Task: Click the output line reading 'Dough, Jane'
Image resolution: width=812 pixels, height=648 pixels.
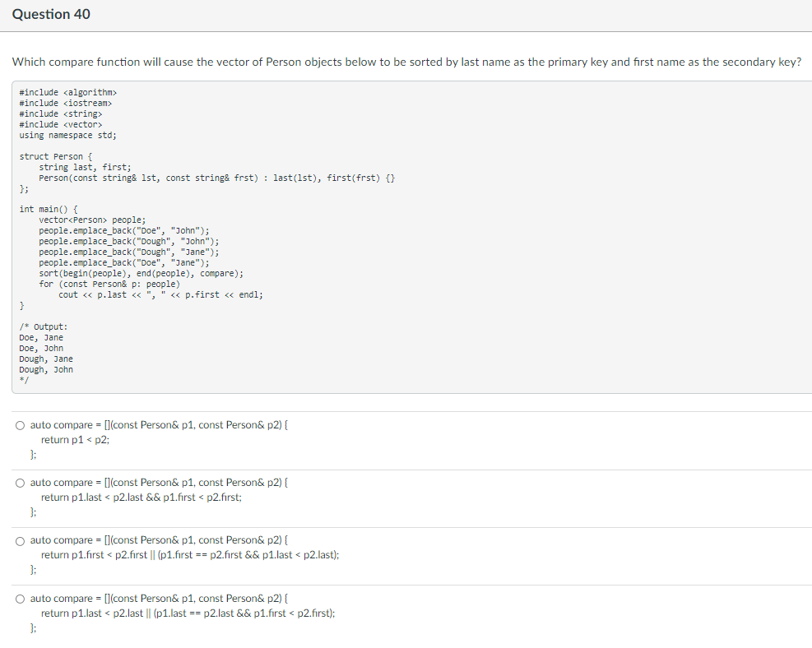Action: 45,359
